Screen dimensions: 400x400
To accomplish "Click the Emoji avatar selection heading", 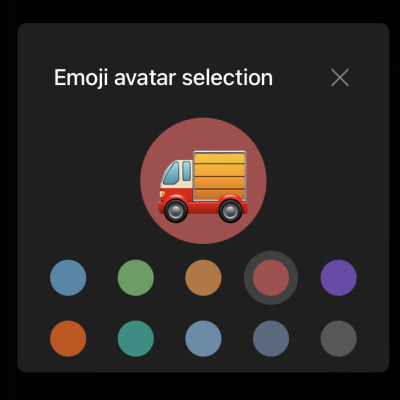I will (x=163, y=78).
